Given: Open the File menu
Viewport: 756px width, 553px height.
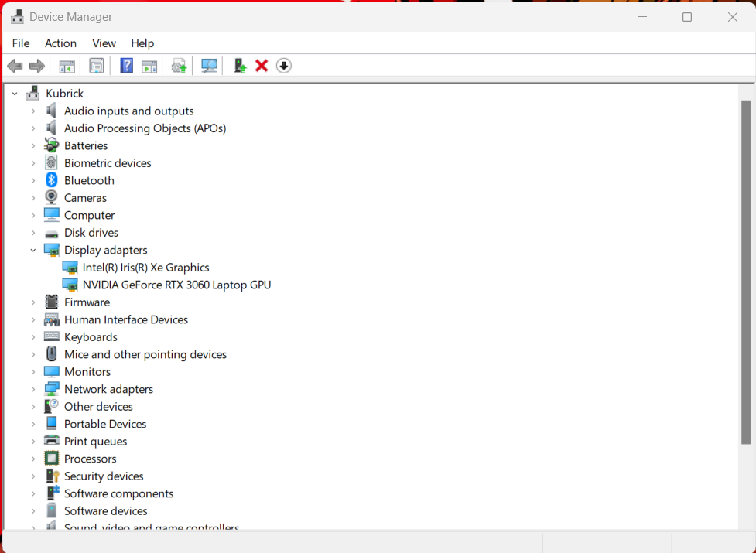Looking at the screenshot, I should coord(21,43).
